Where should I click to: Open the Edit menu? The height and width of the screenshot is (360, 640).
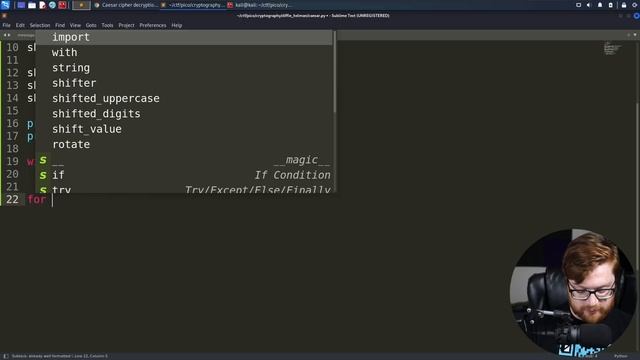[x=20, y=25]
